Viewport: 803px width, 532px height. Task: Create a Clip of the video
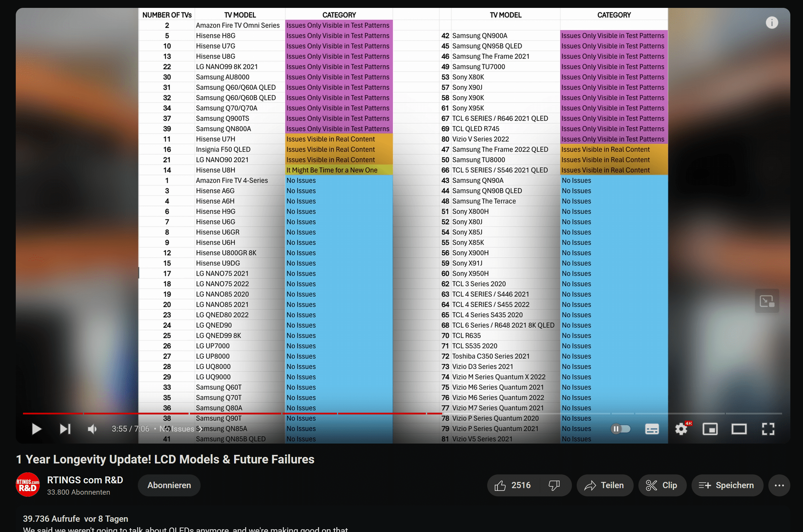pyautogui.click(x=662, y=485)
